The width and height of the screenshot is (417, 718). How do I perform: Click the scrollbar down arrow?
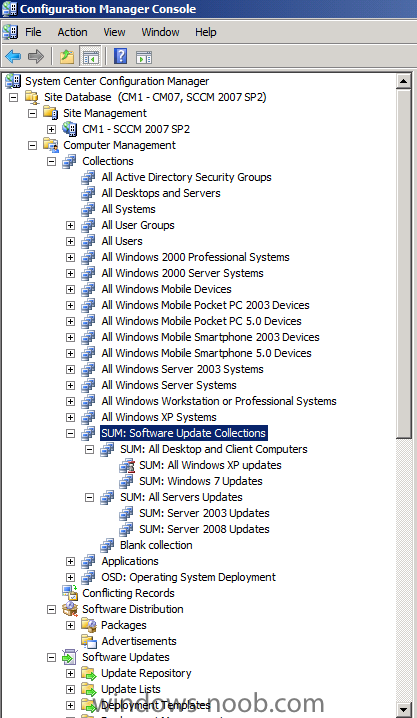tap(404, 707)
